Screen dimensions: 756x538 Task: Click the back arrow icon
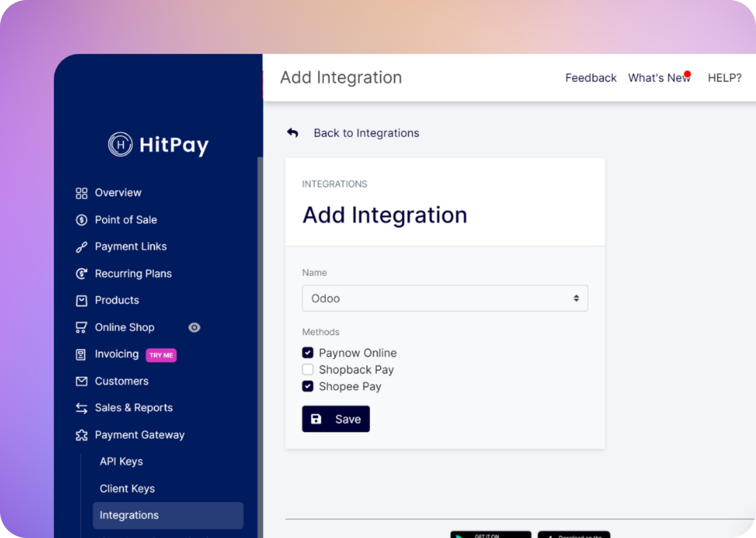click(292, 133)
